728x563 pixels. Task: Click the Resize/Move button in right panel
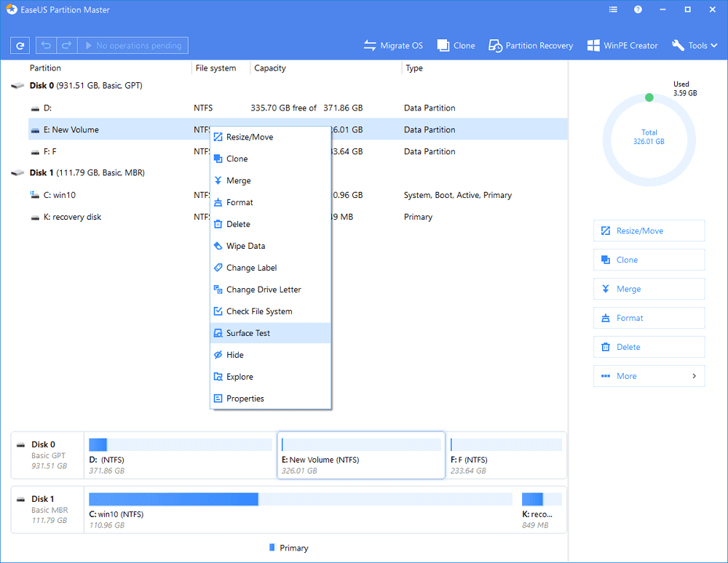point(649,231)
